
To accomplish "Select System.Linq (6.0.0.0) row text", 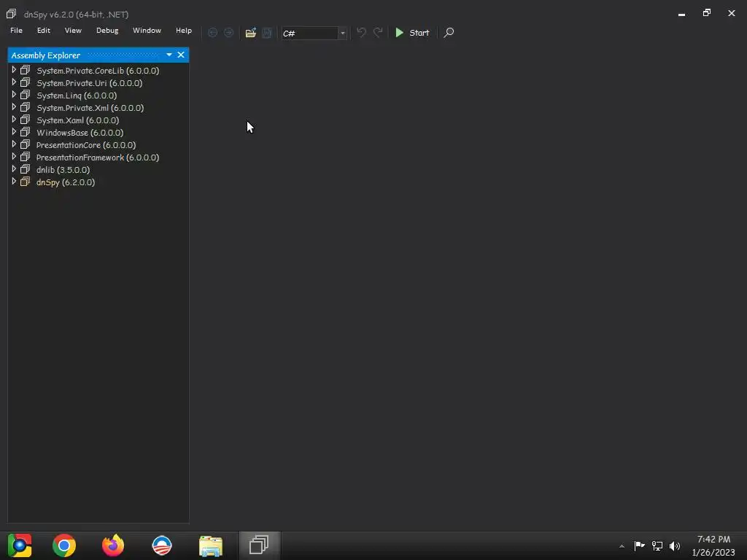I will (x=77, y=96).
